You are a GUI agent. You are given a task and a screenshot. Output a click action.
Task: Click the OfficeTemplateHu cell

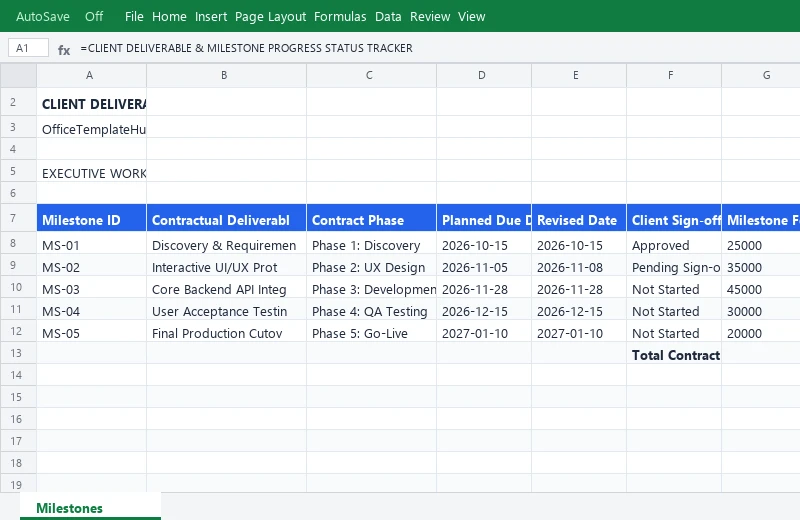click(91, 129)
